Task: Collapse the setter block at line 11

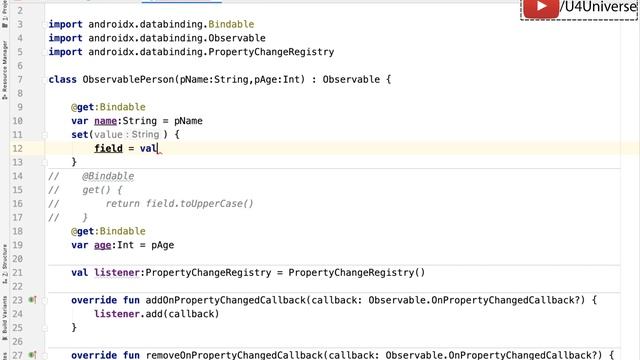Action: click(x=44, y=135)
